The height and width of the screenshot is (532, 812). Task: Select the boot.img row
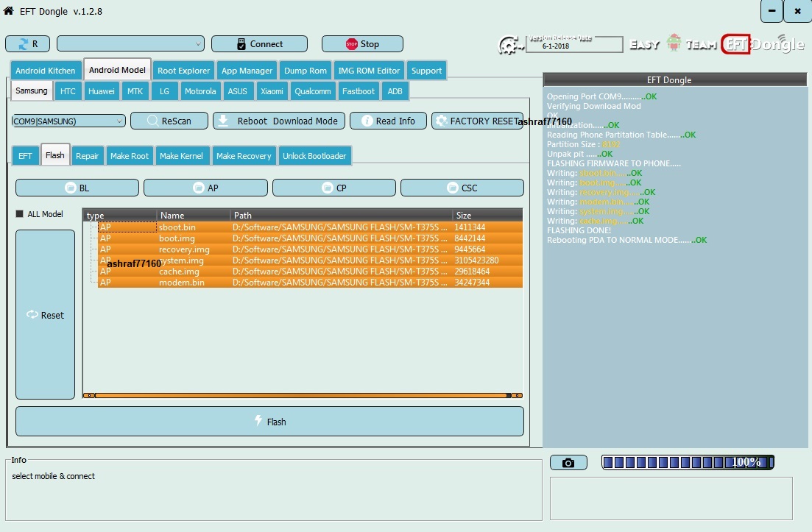pyautogui.click(x=310, y=238)
